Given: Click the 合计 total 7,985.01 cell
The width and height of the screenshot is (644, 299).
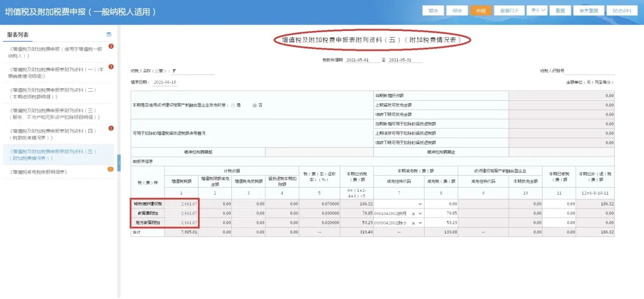Looking at the screenshot, I should click(x=181, y=232).
